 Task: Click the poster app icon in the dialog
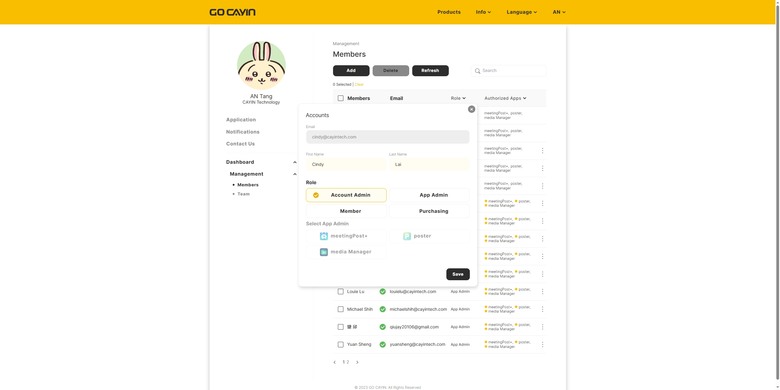[407, 236]
